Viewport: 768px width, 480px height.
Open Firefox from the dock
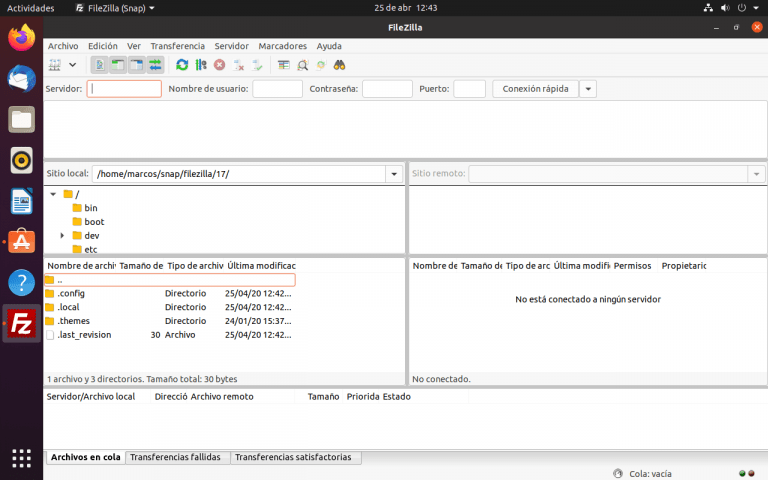click(22, 38)
